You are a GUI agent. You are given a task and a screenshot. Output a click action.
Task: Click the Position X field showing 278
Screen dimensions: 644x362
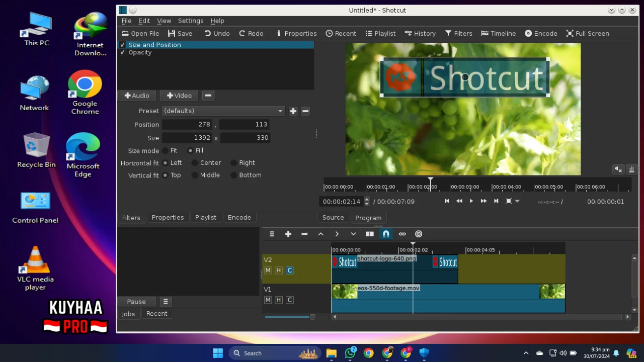tap(187, 125)
